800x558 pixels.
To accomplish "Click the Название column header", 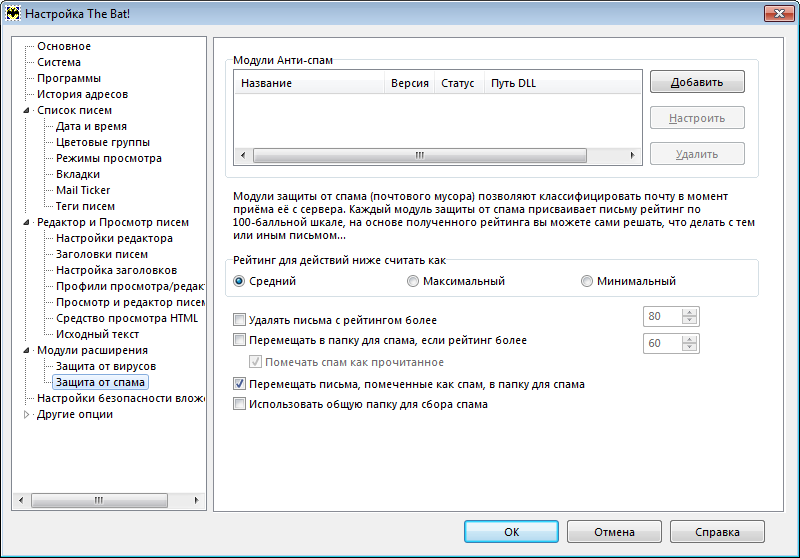I will click(x=266, y=84).
